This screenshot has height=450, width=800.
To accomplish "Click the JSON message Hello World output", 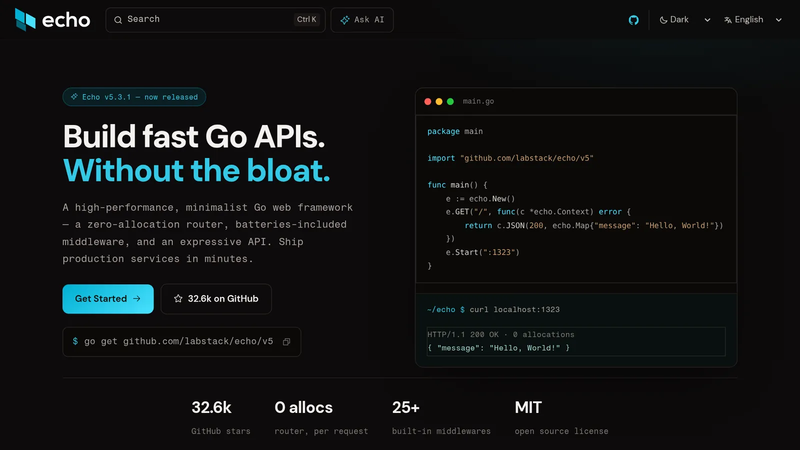I will (x=498, y=348).
